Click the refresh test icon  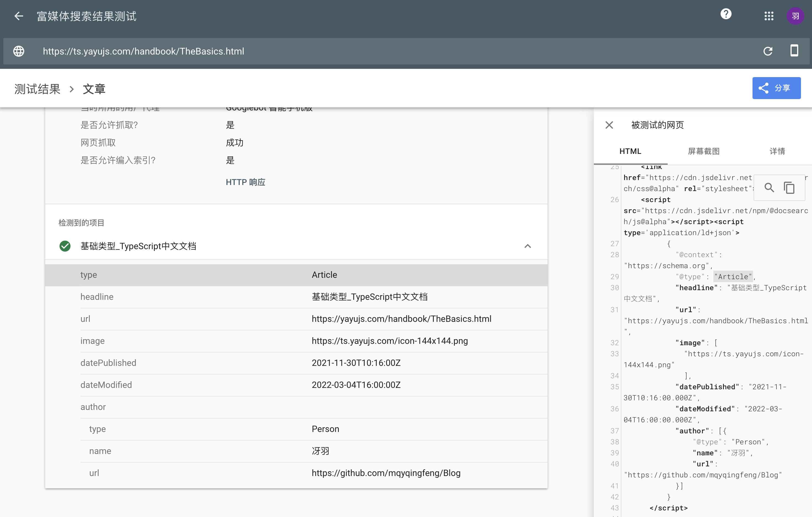click(768, 51)
